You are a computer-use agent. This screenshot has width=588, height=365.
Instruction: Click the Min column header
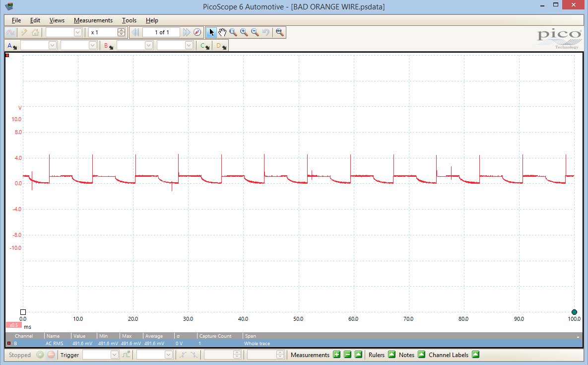coord(103,336)
